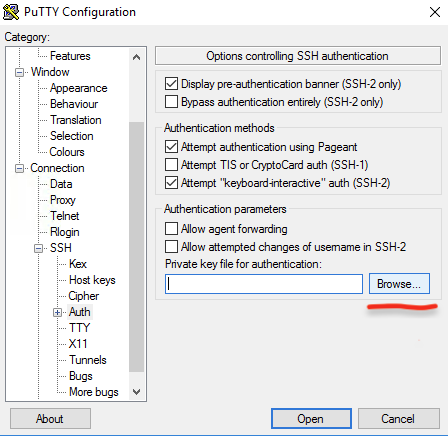The width and height of the screenshot is (448, 436).
Task: Check Attempt TIS or CryptoCard auth
Action: [x=171, y=165]
